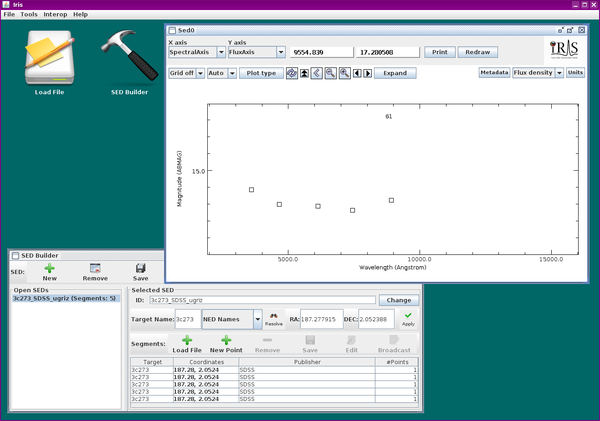Image resolution: width=600 pixels, height=421 pixels.
Task: Open the Y axis FluxAxis dropdown
Action: click(281, 52)
